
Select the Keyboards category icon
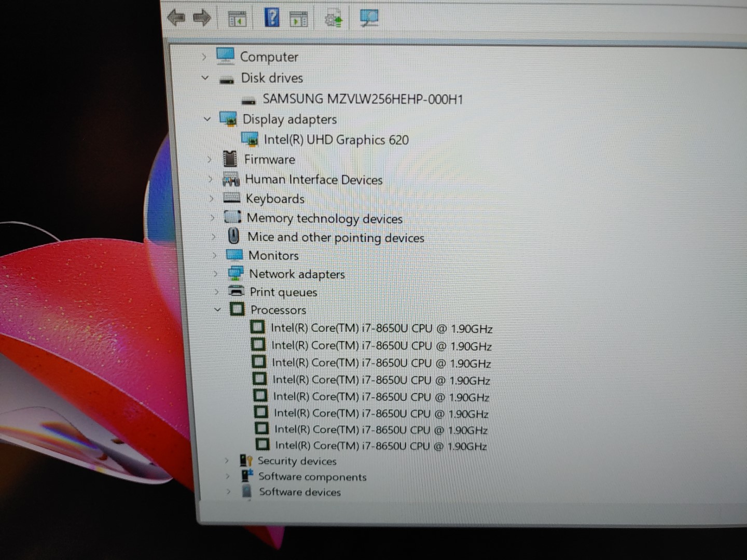coord(231,198)
